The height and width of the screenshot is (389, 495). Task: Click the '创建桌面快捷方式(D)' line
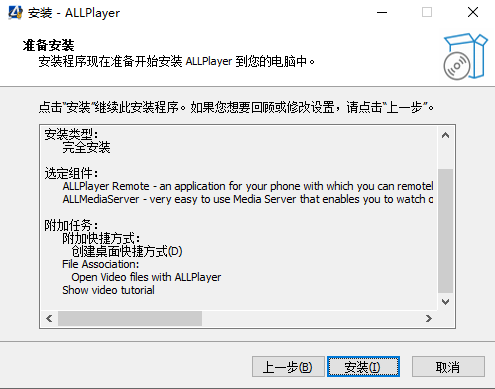(x=127, y=251)
